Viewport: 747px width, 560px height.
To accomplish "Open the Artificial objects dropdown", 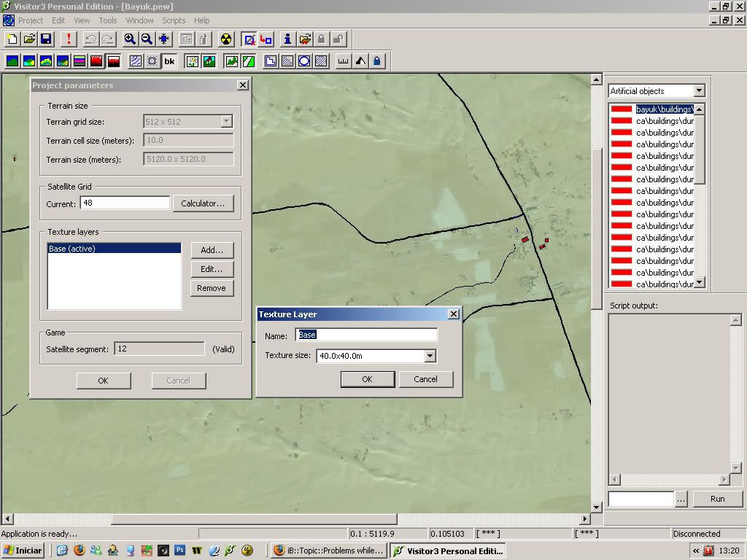I will point(699,91).
